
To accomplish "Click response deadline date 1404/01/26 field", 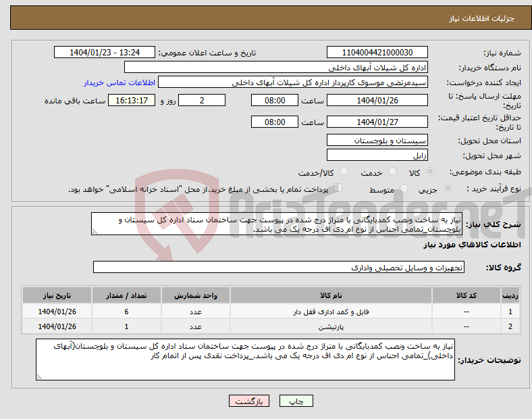I will [x=377, y=101].
